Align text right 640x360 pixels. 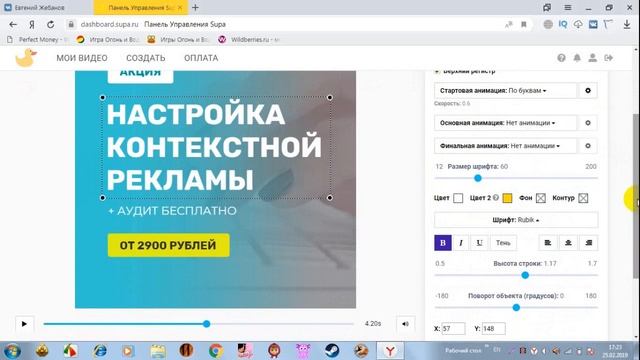tap(589, 243)
